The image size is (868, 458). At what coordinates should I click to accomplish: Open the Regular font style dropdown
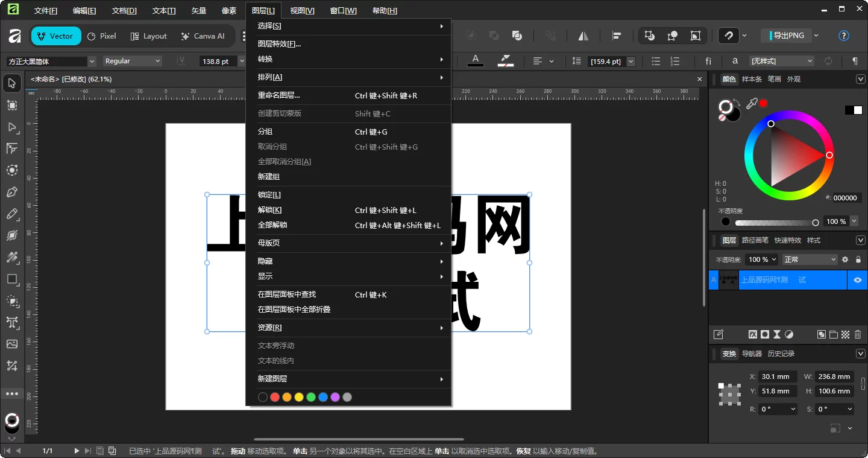point(132,62)
